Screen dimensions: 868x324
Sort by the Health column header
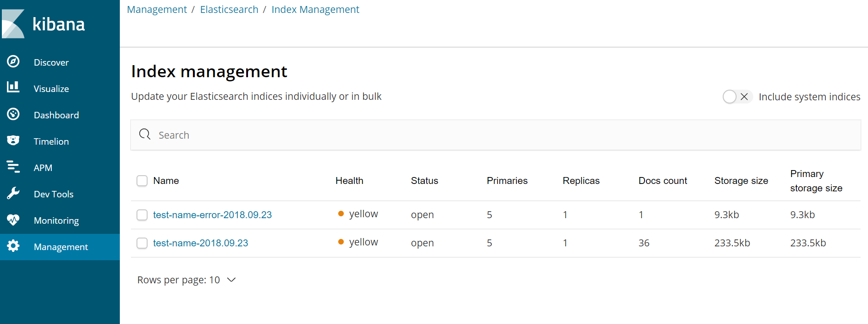click(349, 181)
